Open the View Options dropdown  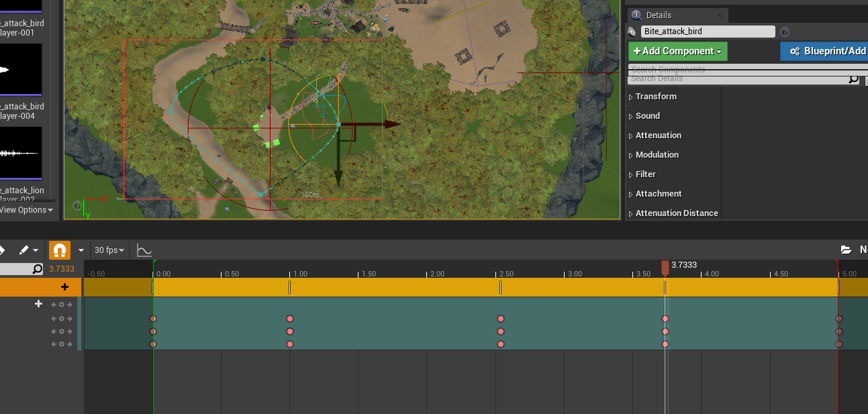coord(27,210)
